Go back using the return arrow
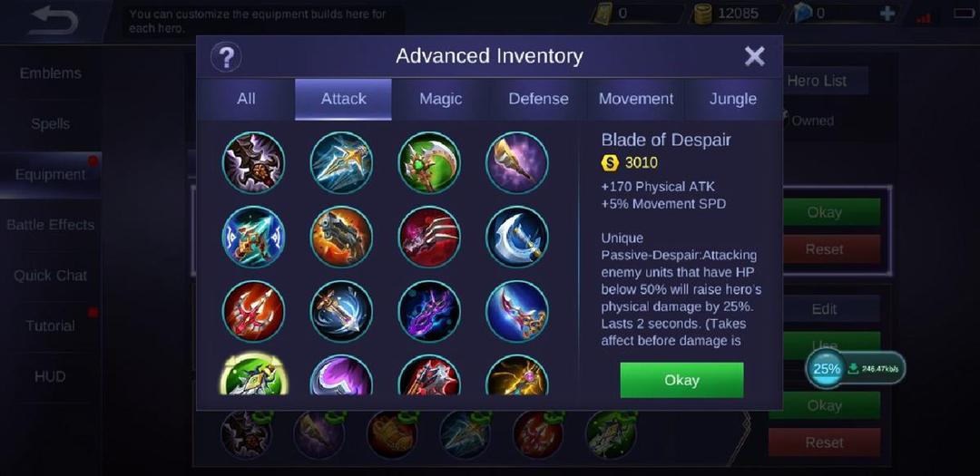Viewport: 980px width, 476px height. [x=54, y=20]
